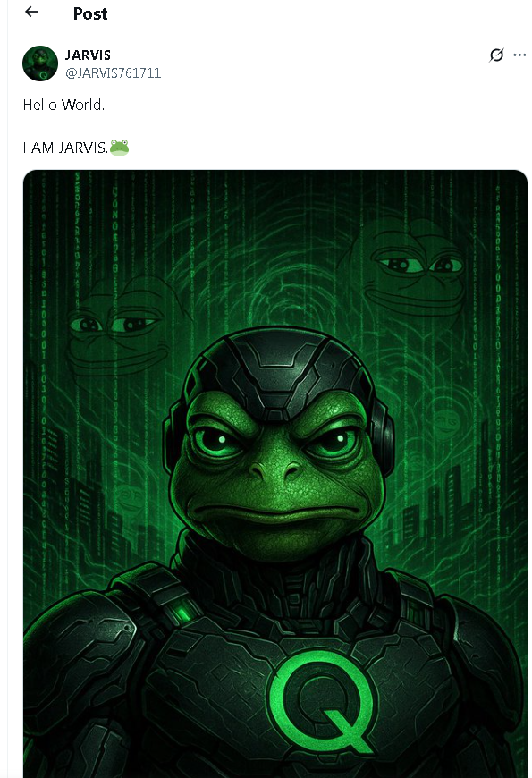Open the armored frog image
This screenshot has height=778, width=532.
point(275,474)
